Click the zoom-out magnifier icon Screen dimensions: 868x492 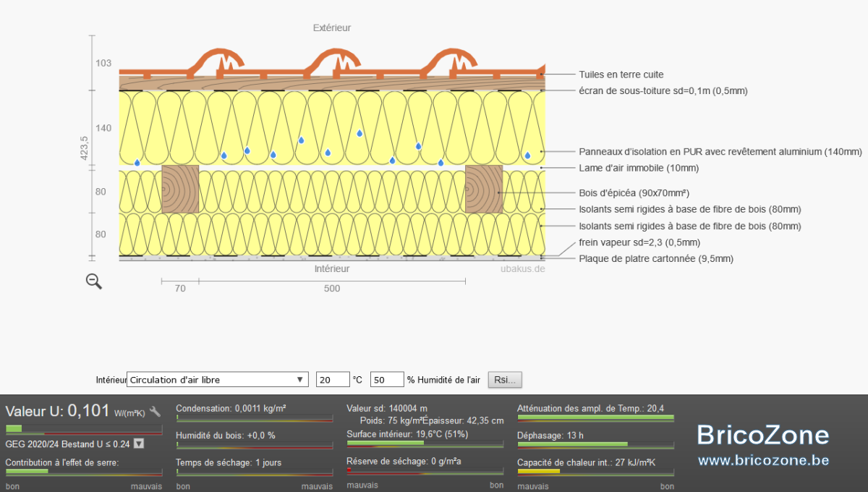coord(94,281)
